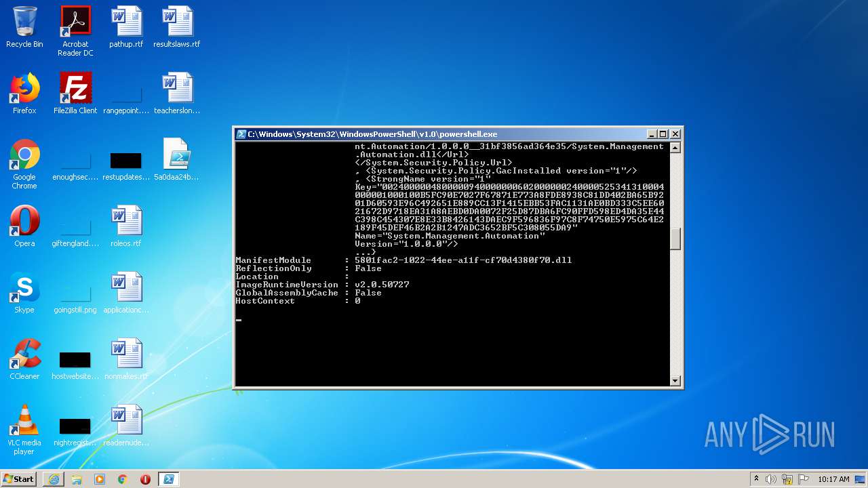The width and height of the screenshot is (868, 488).
Task: Open the Skype desktop shortcut
Action: coord(24,293)
